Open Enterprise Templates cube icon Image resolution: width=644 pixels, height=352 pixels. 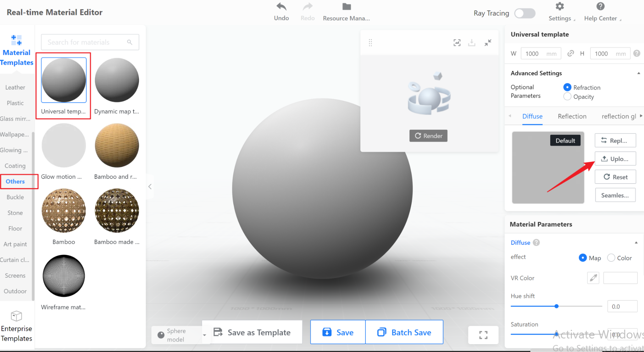point(16,316)
